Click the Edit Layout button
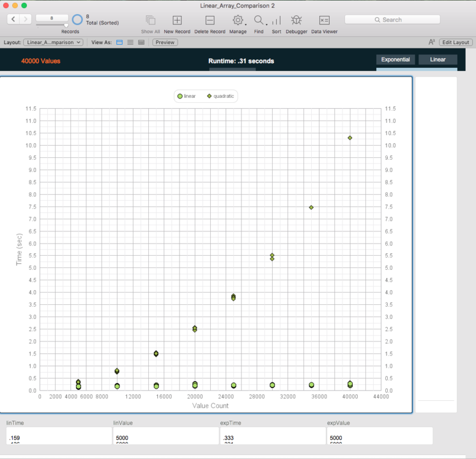Screen dimensions: 476x459 456,42
